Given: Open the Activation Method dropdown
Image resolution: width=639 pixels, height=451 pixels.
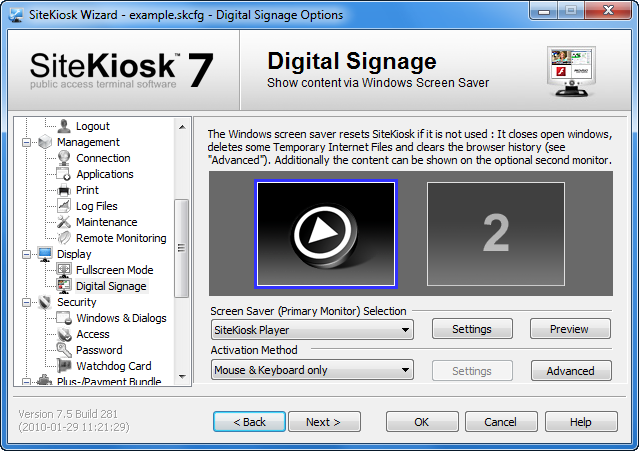Looking at the screenshot, I should point(312,370).
